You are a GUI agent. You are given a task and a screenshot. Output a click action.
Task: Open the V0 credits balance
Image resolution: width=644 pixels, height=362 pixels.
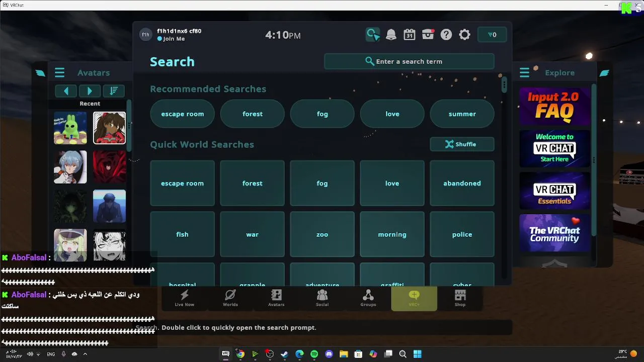[492, 35]
